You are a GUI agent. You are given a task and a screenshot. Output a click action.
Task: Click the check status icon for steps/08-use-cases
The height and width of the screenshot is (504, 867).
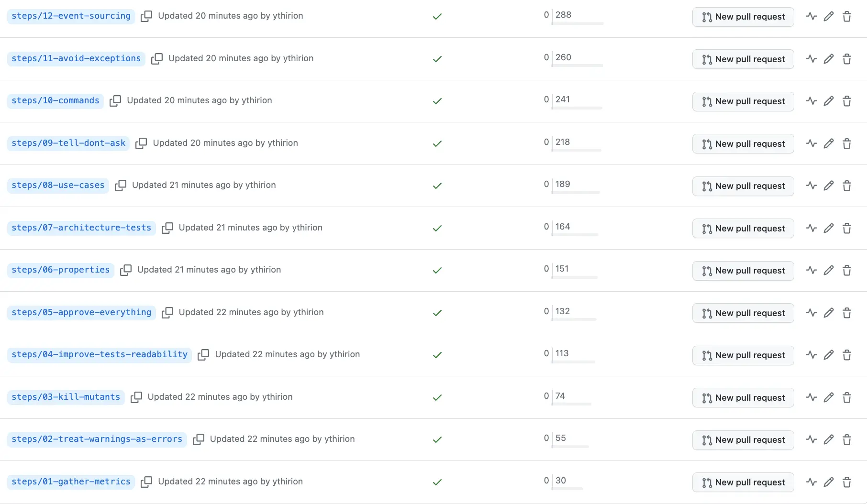tap(437, 186)
